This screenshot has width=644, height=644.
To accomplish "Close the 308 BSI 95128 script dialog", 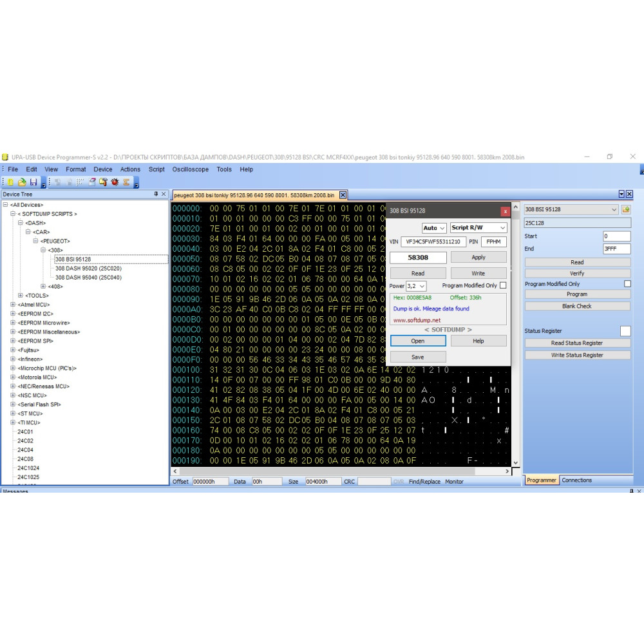I will pyautogui.click(x=505, y=211).
